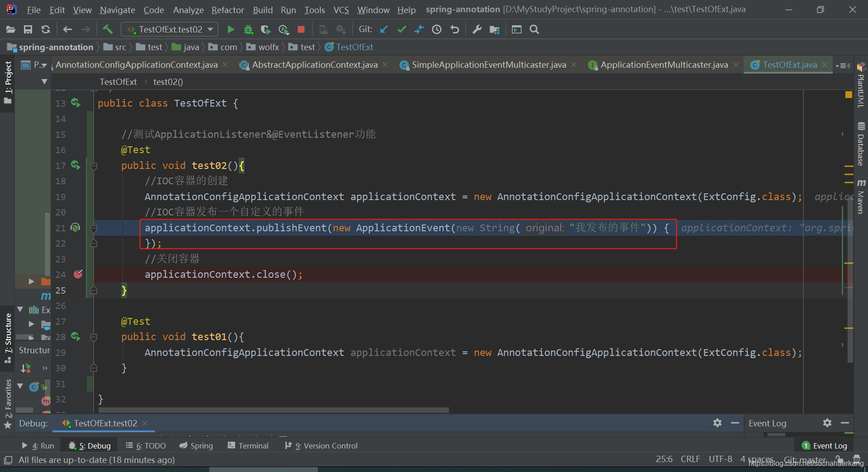
Task: Click the editor horizontal scrollbar
Action: coord(274,410)
